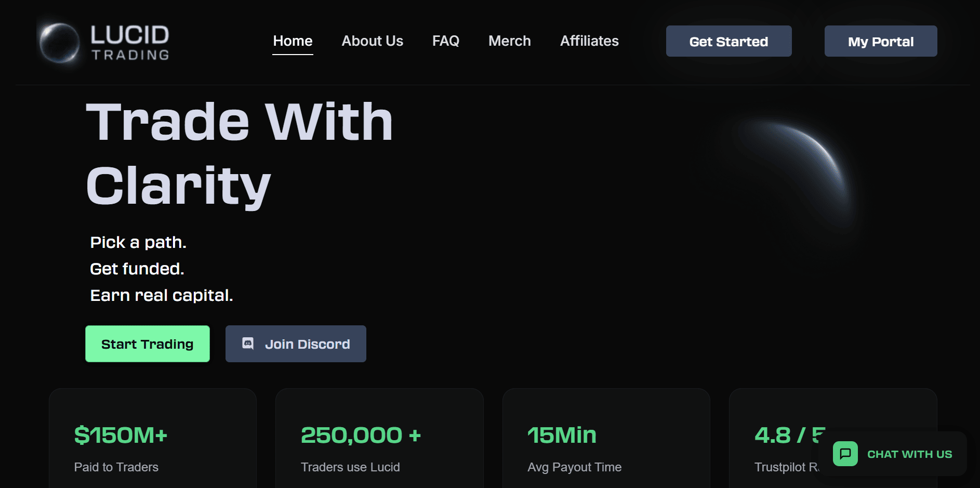Open the green chat bubble icon

tap(845, 454)
